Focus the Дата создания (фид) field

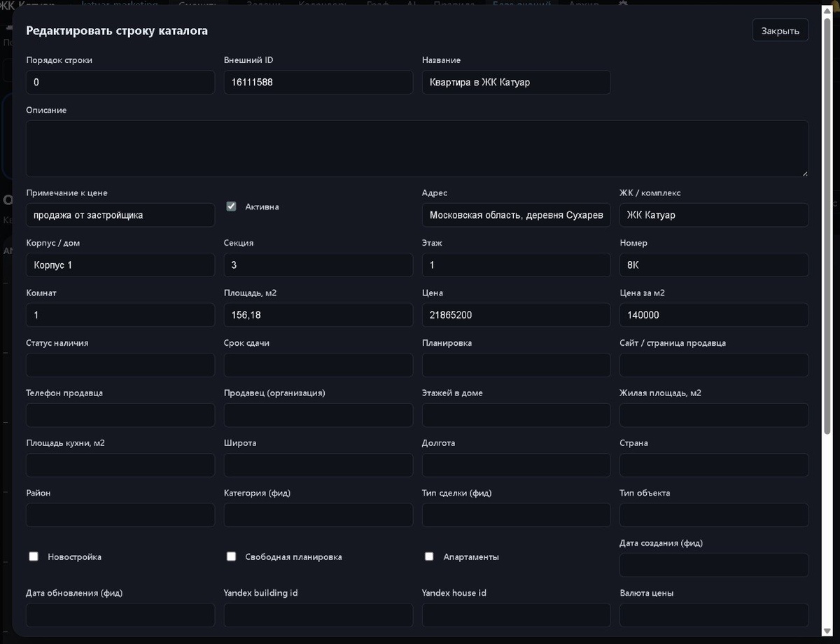pos(714,565)
